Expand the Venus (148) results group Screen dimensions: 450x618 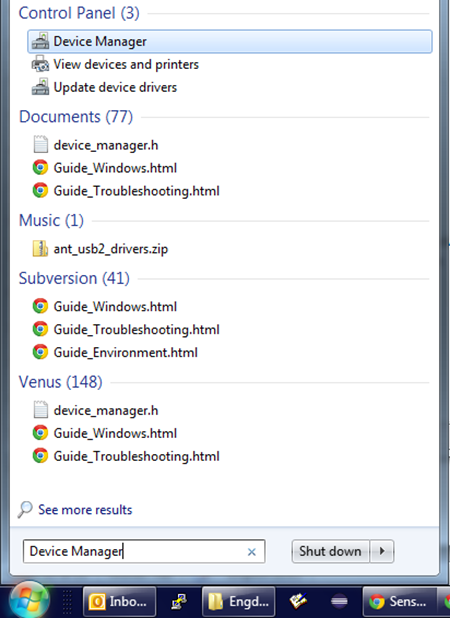coord(61,382)
